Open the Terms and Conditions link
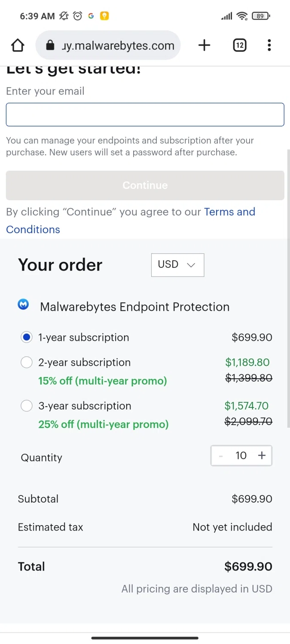The image size is (290, 644). [x=131, y=221]
